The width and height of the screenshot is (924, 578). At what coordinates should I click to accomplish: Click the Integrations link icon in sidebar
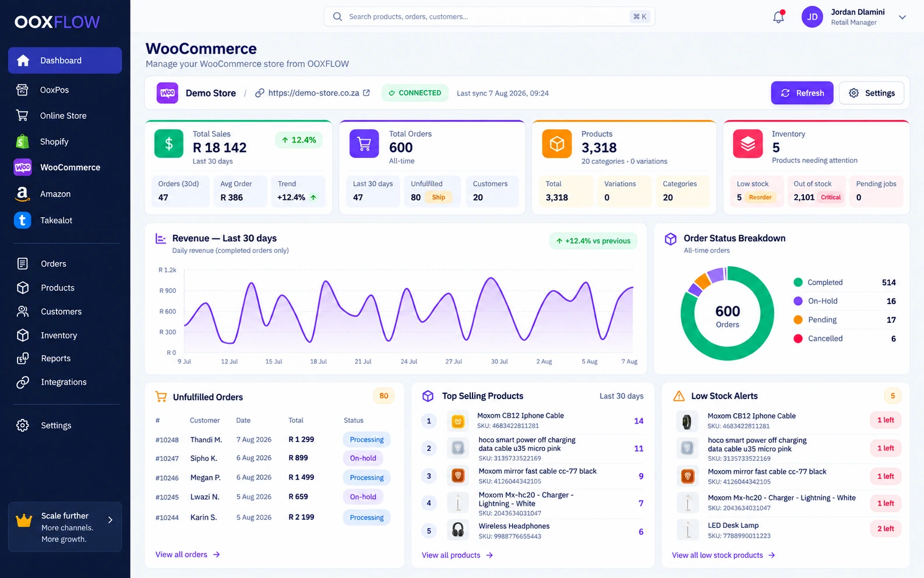point(23,382)
